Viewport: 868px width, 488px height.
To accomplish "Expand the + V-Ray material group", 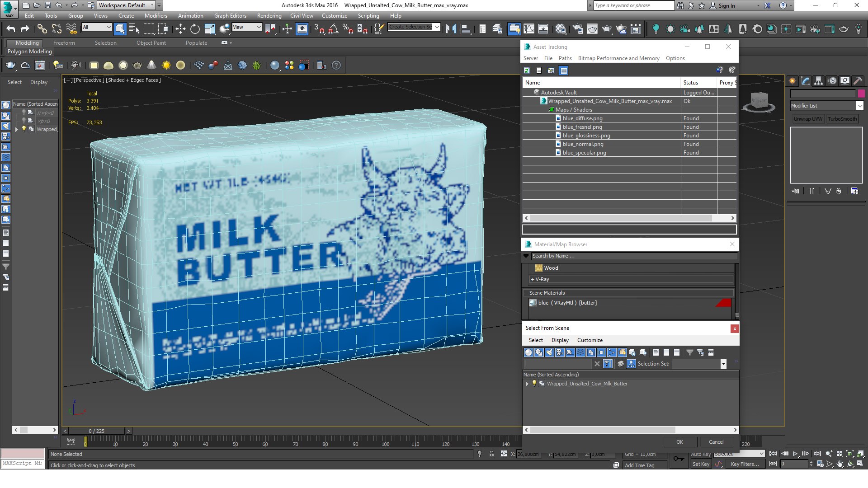I will (x=631, y=279).
